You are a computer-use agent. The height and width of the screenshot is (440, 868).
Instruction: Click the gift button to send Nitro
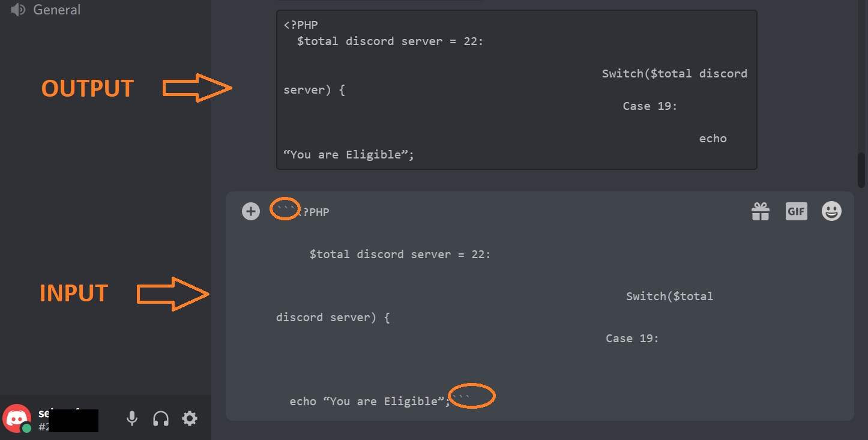point(761,211)
